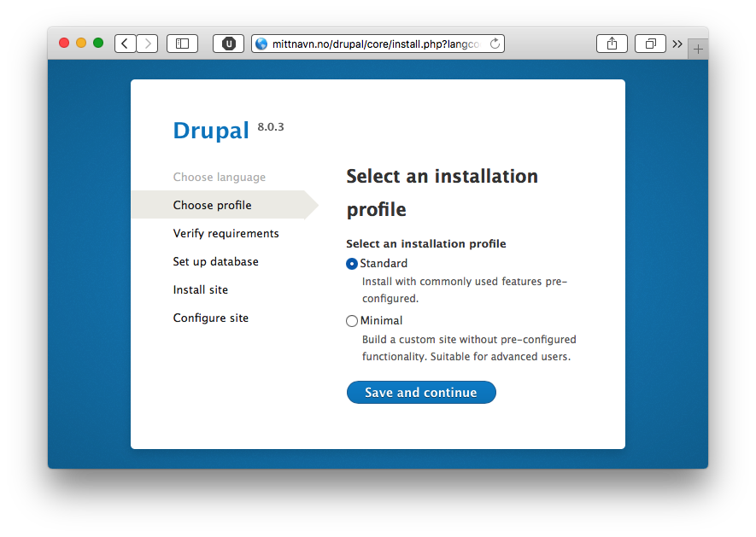Viewport: 756px width, 537px height.
Task: Click the Verify requirements step
Action: [226, 233]
